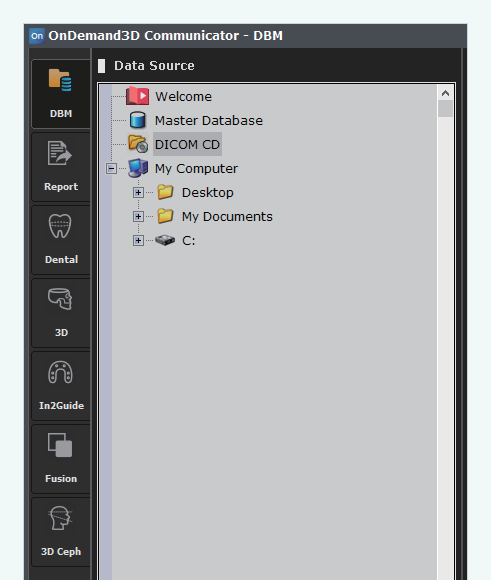Image resolution: width=491 pixels, height=580 pixels.
Task: Expand the C: drive
Action: (138, 240)
